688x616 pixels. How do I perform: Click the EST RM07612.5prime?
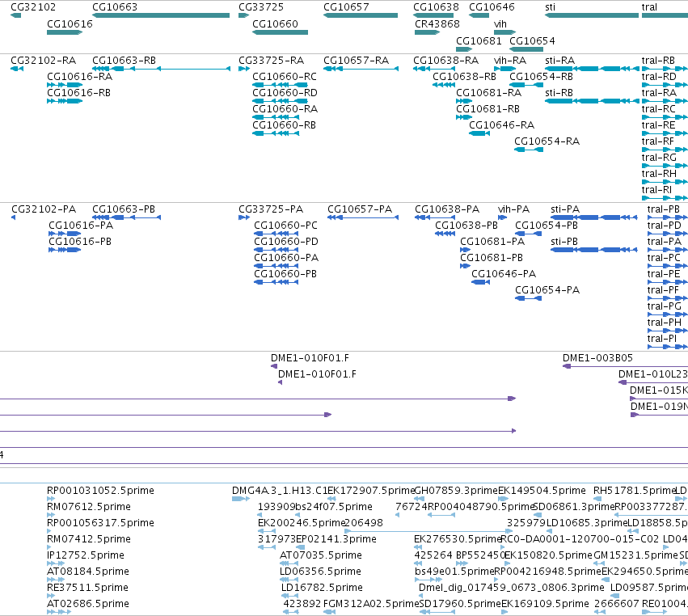point(50,515)
